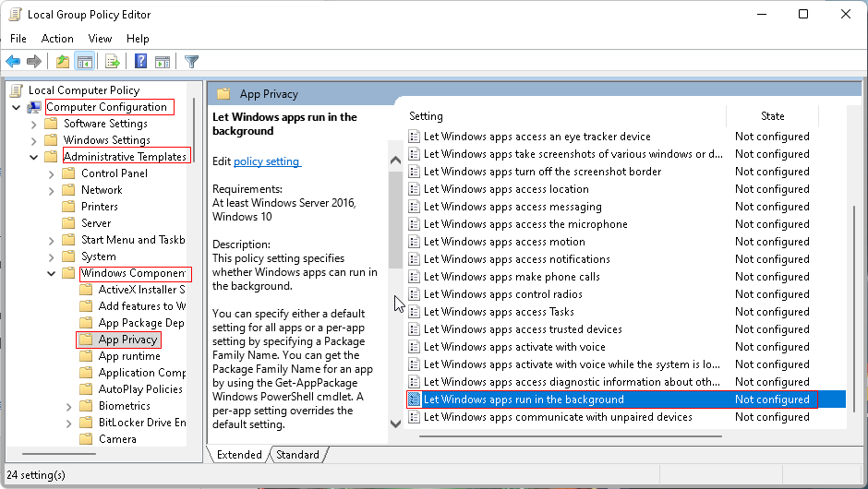Click the tree pane horizontal scrollbar
Screen dimensions: 868x489
click(59, 454)
